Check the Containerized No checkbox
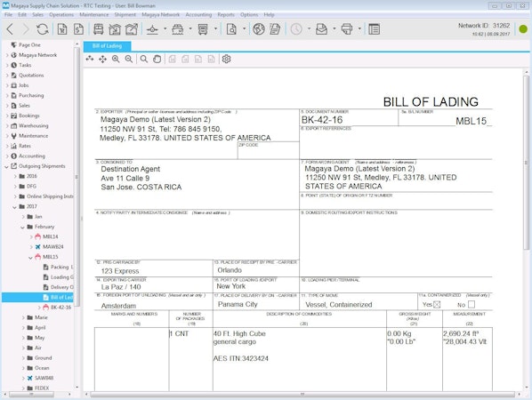This screenshot has width=532, height=400. tap(472, 304)
